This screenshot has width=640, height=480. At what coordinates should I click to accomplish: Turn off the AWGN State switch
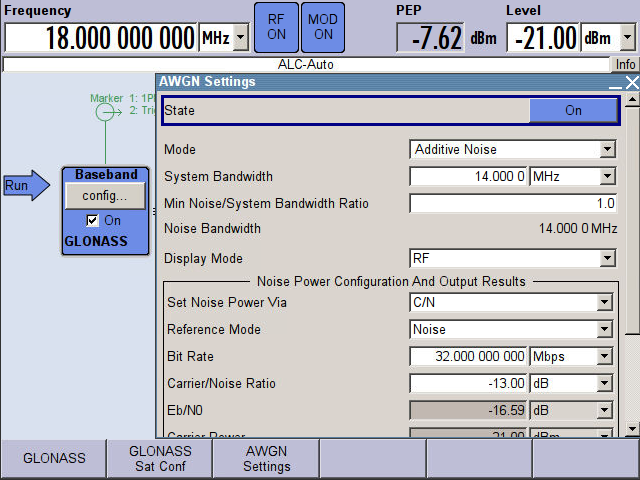573,110
